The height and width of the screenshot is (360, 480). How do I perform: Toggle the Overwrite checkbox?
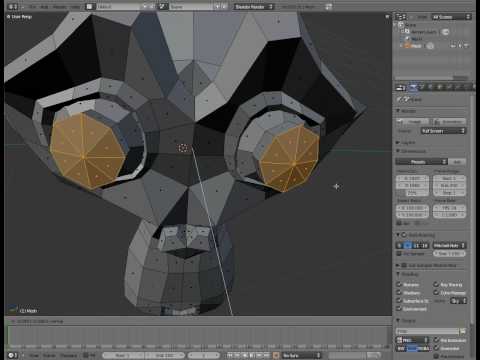[x=436, y=348]
